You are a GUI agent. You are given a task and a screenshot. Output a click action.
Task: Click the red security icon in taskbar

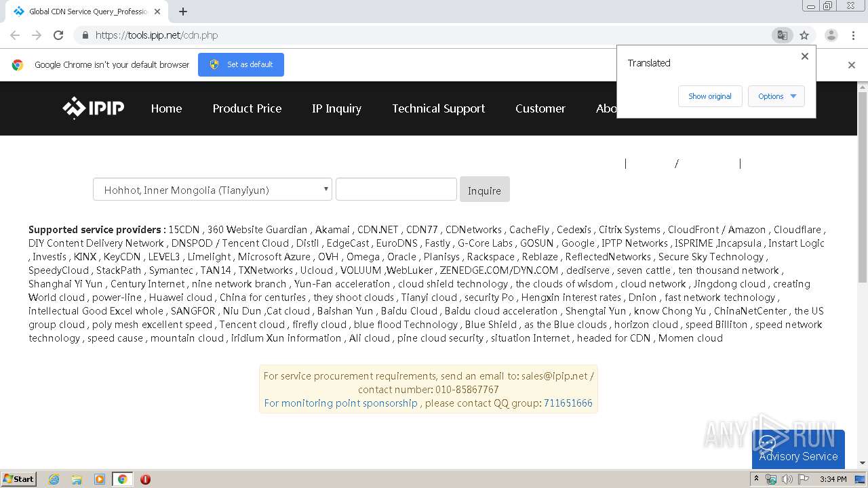(145, 479)
